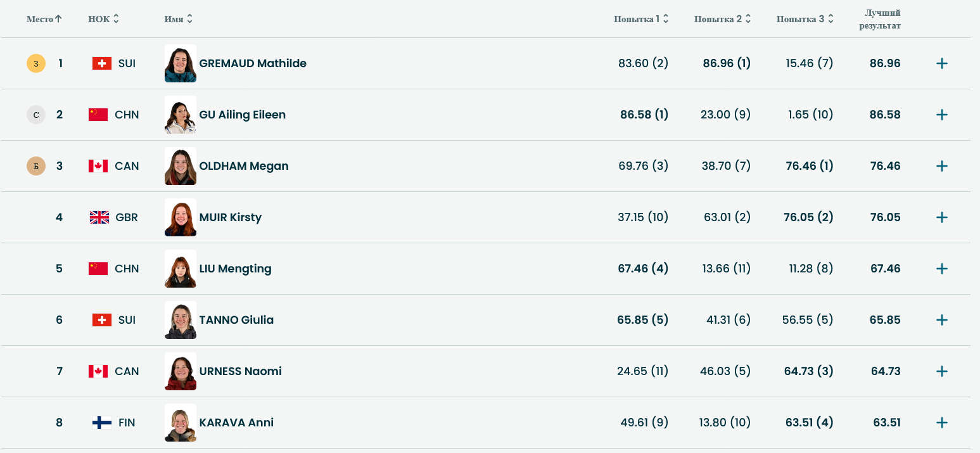Viewport: 980px width, 453px height.
Task: Click the Chinese flag beside Liu Mengting
Action: pyautogui.click(x=98, y=269)
